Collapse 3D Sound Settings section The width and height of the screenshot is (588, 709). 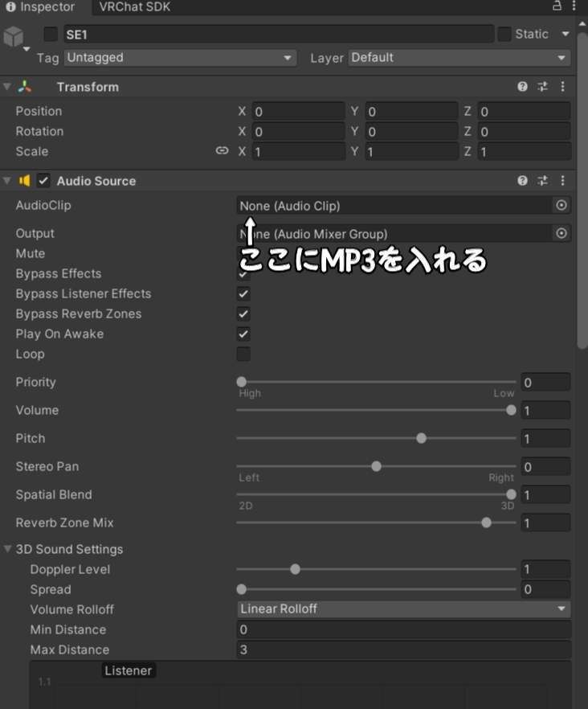click(x=7, y=549)
